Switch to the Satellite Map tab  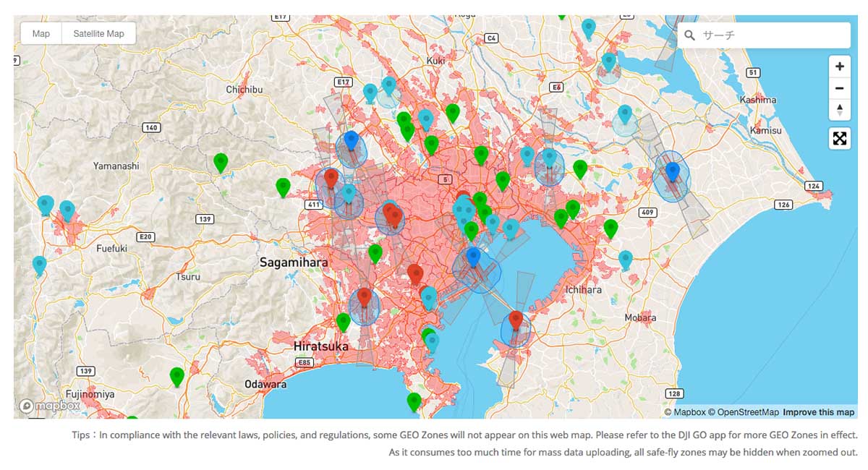[x=98, y=34]
